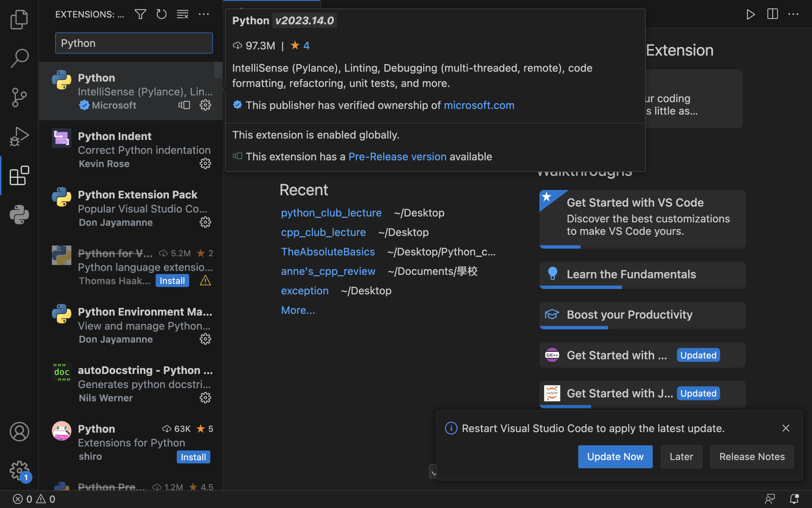The width and height of the screenshot is (812, 508).
Task: Open notifications bell in status bar
Action: [794, 499]
